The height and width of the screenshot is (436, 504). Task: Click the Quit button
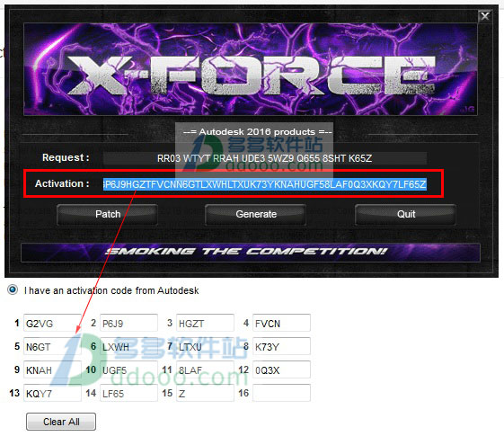click(406, 215)
